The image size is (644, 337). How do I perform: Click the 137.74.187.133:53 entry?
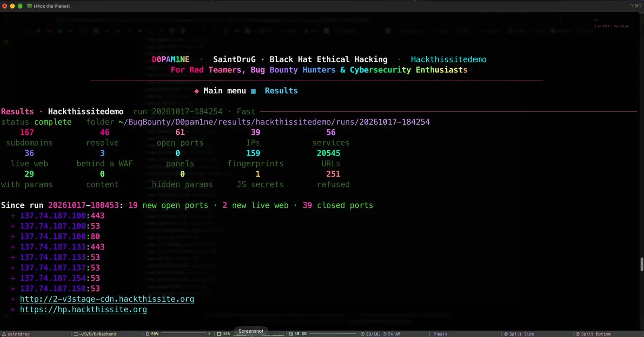(60, 257)
